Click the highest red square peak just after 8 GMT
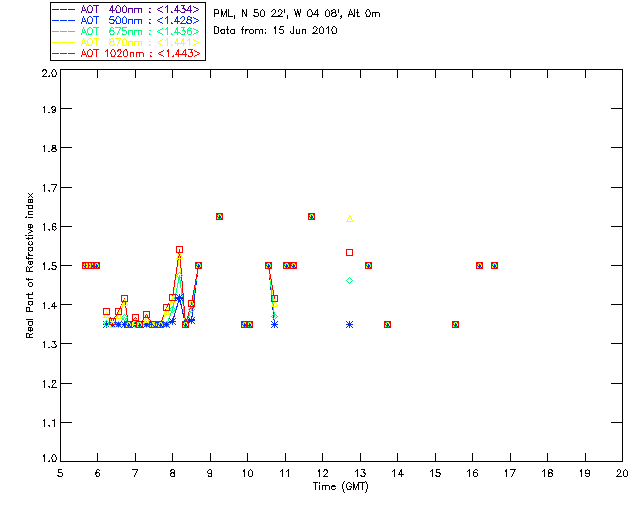The image size is (640, 512). click(180, 249)
